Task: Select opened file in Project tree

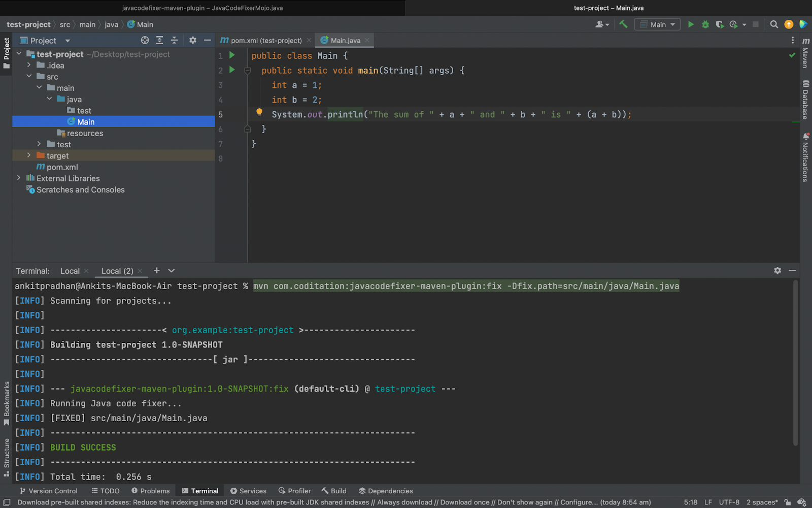Action: point(145,40)
